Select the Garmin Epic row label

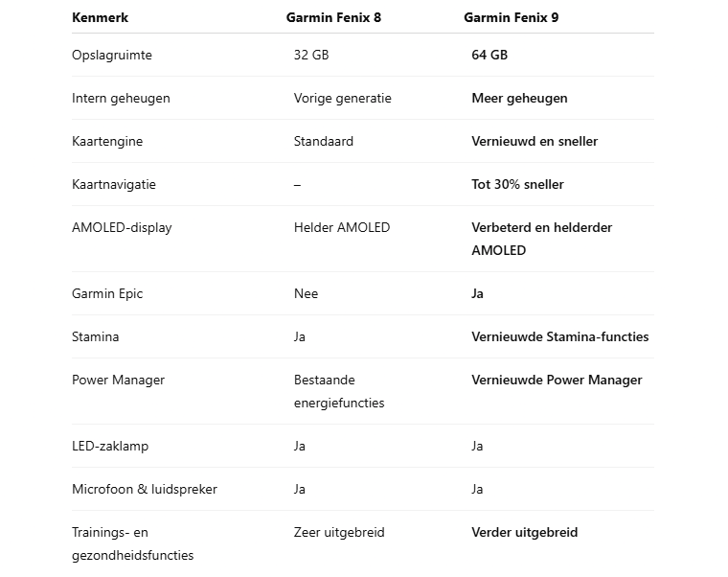click(107, 293)
